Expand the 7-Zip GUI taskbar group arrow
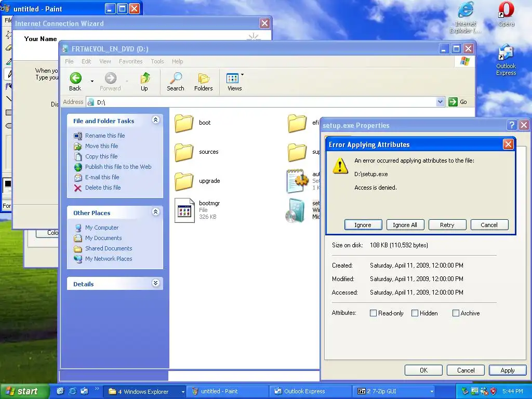Image resolution: width=532 pixels, height=399 pixels. (432, 392)
